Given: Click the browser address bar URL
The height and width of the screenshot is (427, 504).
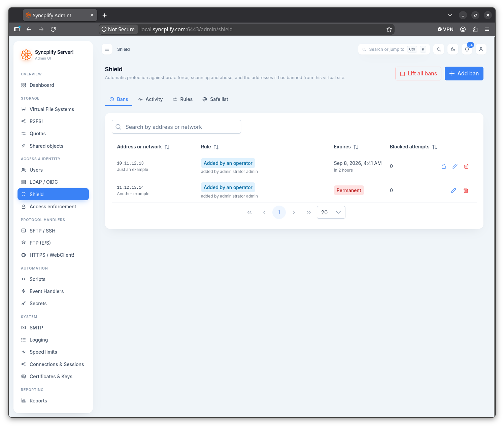Looking at the screenshot, I should click(186, 29).
